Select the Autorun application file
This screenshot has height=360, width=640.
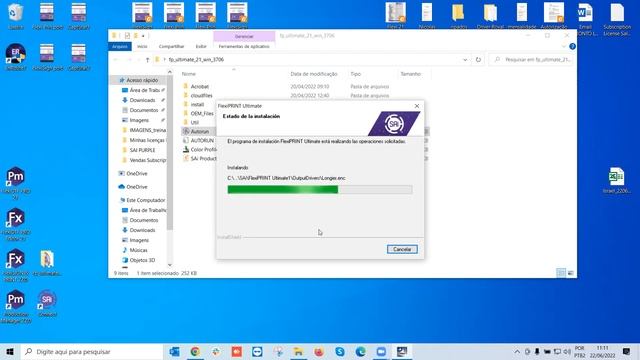(199, 131)
